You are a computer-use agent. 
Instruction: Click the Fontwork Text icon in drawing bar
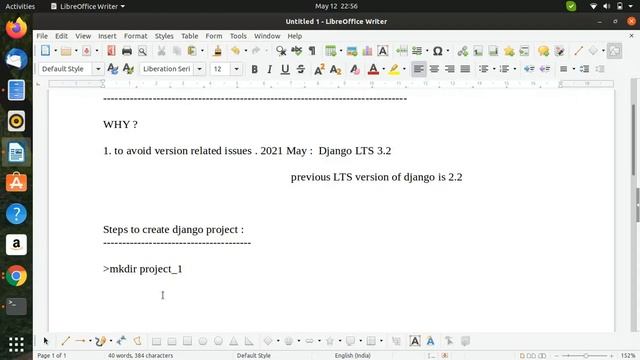tap(430, 341)
